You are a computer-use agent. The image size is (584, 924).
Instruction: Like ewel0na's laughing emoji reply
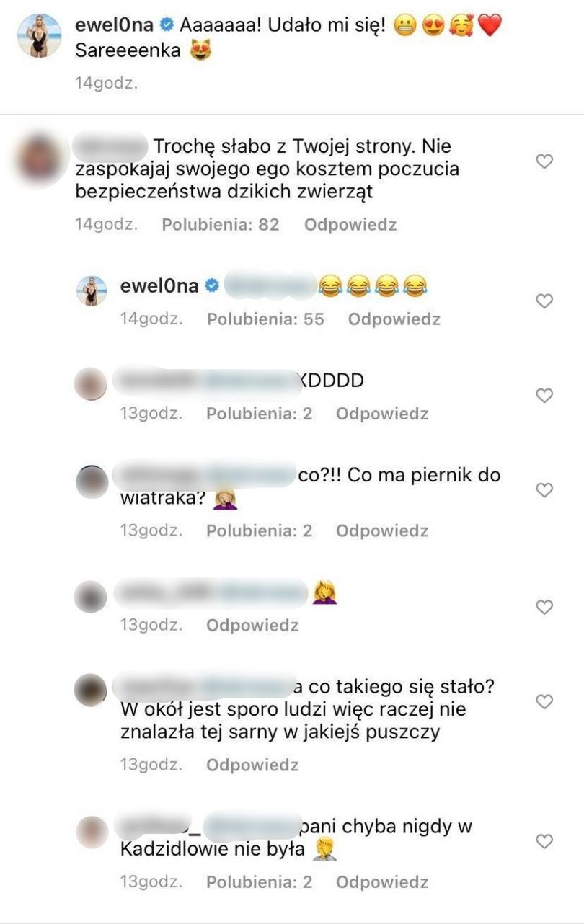545,301
